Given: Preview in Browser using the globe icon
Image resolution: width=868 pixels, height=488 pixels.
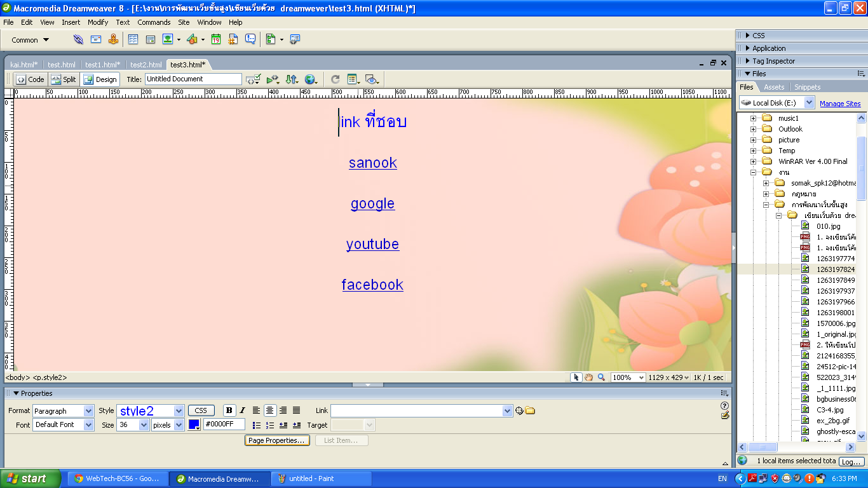Looking at the screenshot, I should pyautogui.click(x=311, y=79).
